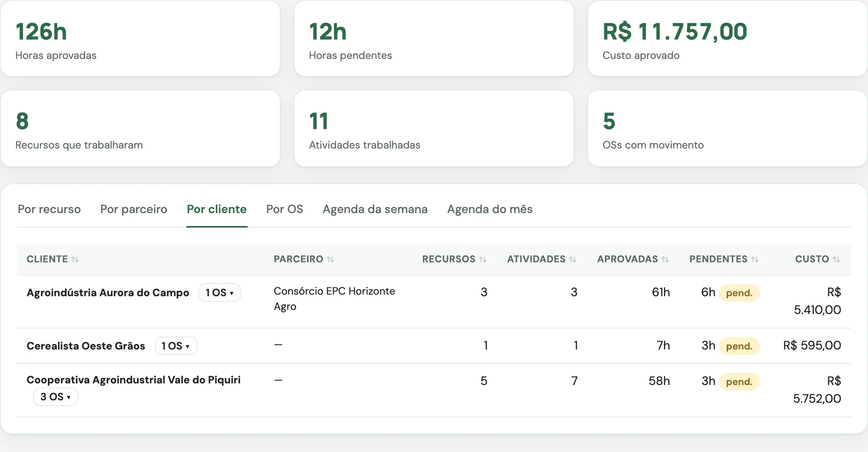Viewport: 868px width, 452px height.
Task: Sort by the Atividades column arrows
Action: [573, 259]
